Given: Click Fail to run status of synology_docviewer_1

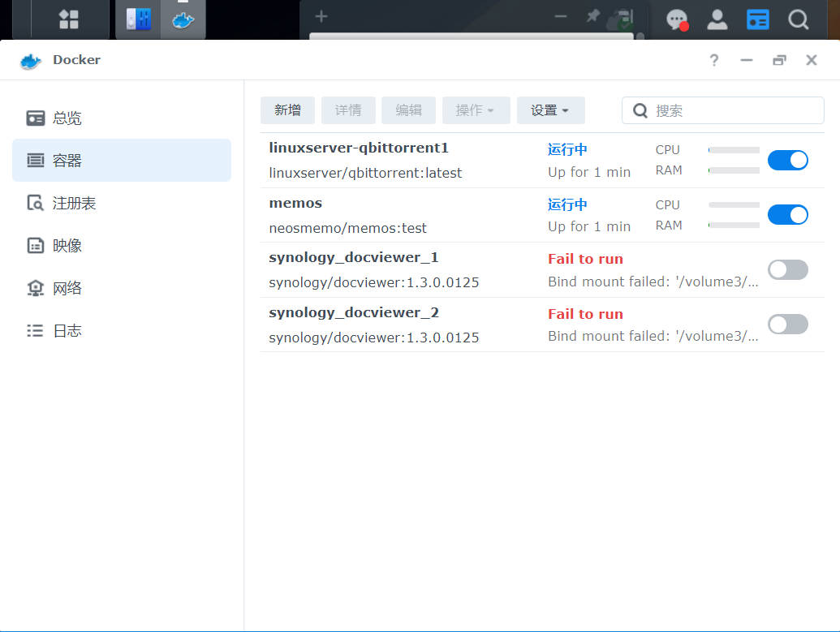Looking at the screenshot, I should pos(585,260).
